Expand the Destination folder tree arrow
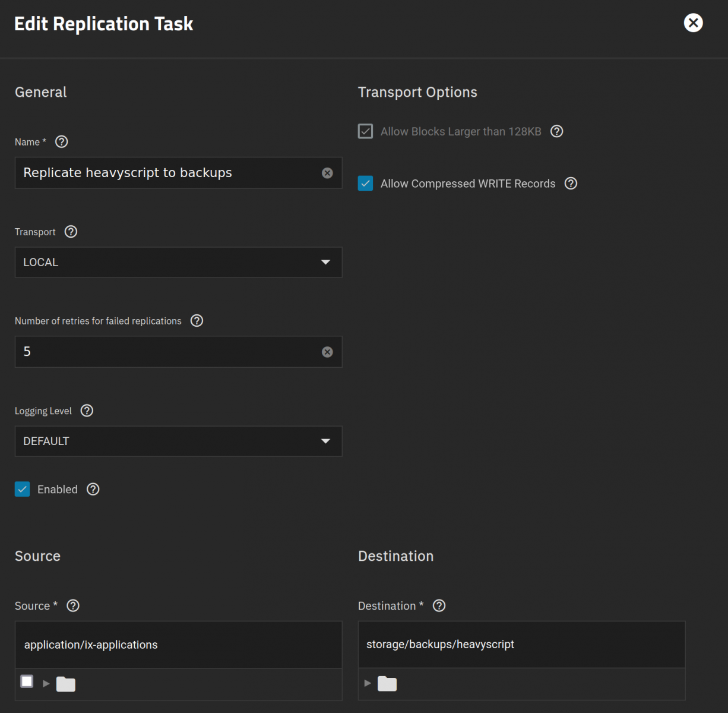Viewport: 728px width, 713px height. [x=368, y=683]
